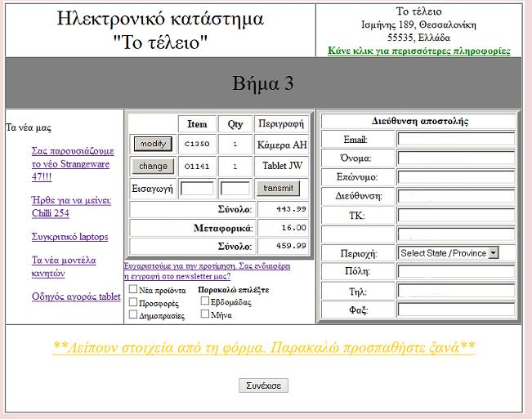Open the Select State / Province dropdown
Image resolution: width=532 pixels, height=419 pixels.
click(x=448, y=253)
